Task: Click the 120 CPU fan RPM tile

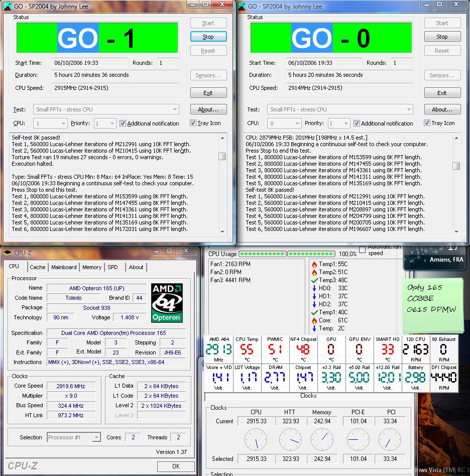Action: click(x=416, y=349)
